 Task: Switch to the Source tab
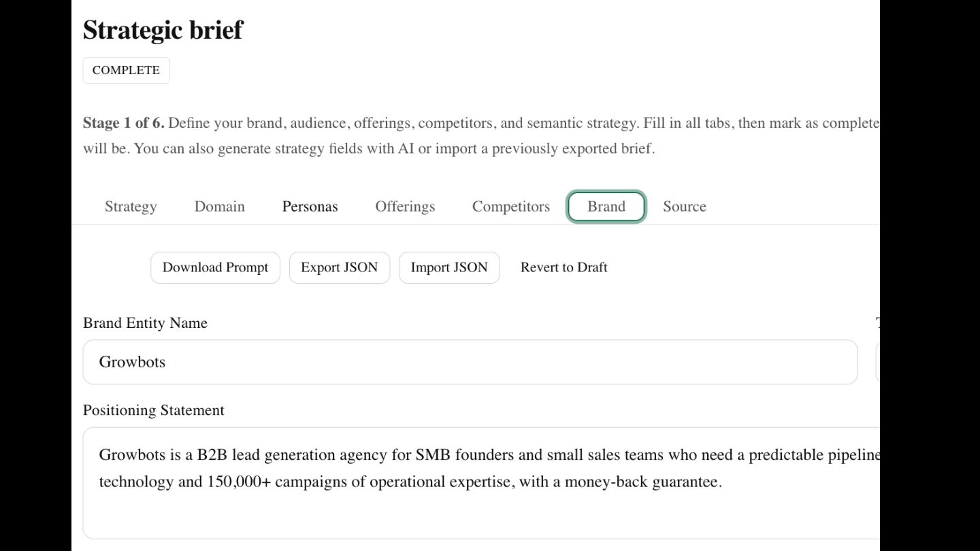point(684,207)
